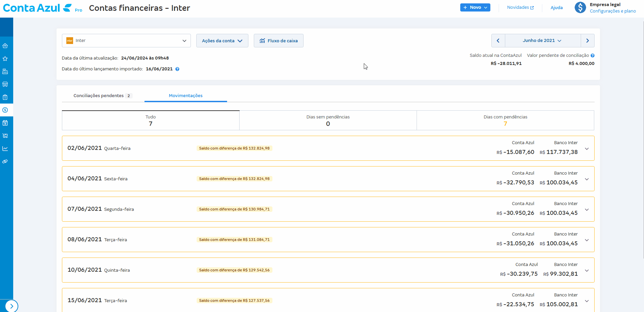Open the home icon in sidebar
This screenshot has width=644, height=312.
click(x=5, y=46)
